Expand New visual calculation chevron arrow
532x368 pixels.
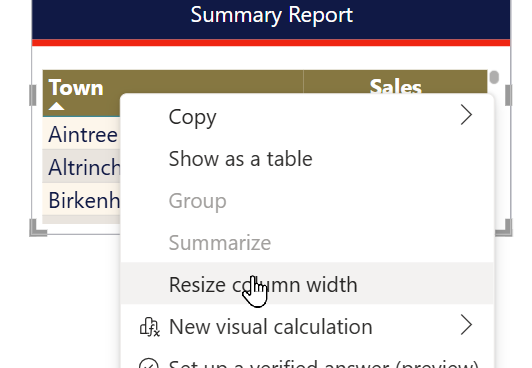tap(467, 325)
